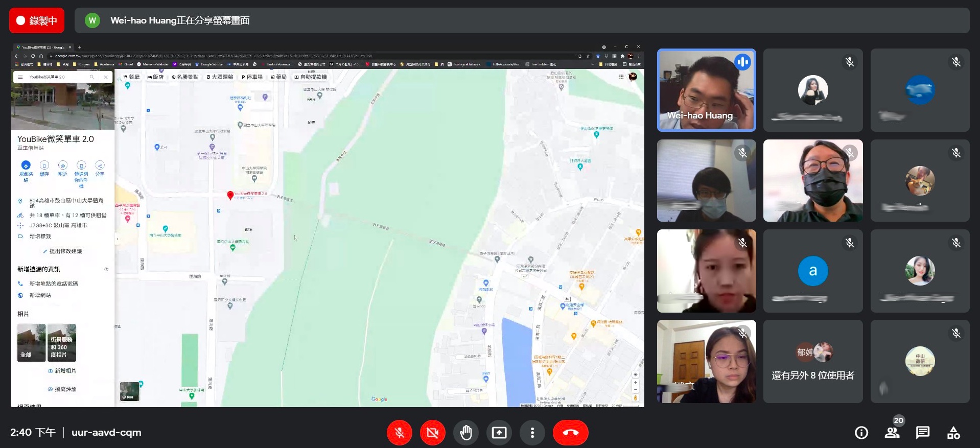Click the 分享 share icon in place panel
The width and height of the screenshot is (980, 448).
tap(100, 166)
